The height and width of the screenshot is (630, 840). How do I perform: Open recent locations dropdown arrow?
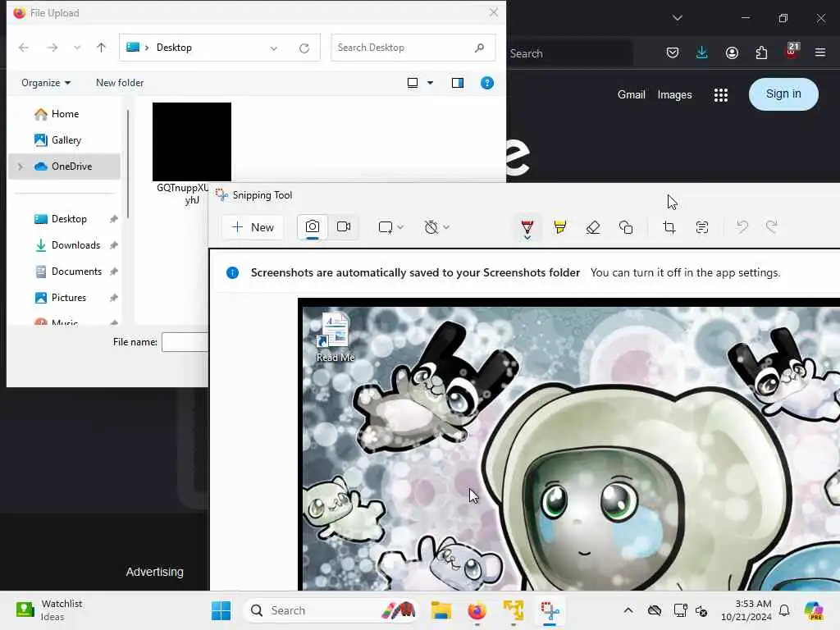[x=77, y=48]
